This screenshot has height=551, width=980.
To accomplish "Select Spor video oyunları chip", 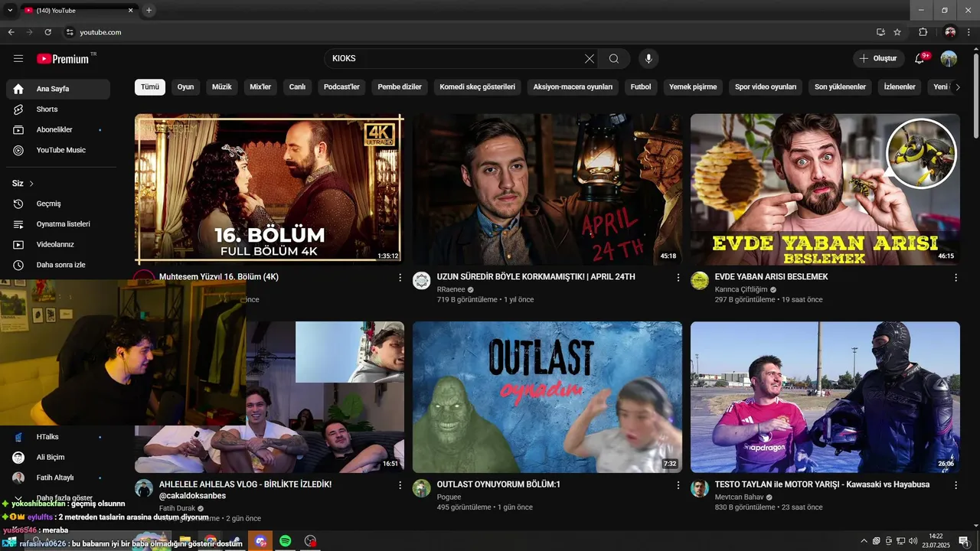I will [766, 87].
